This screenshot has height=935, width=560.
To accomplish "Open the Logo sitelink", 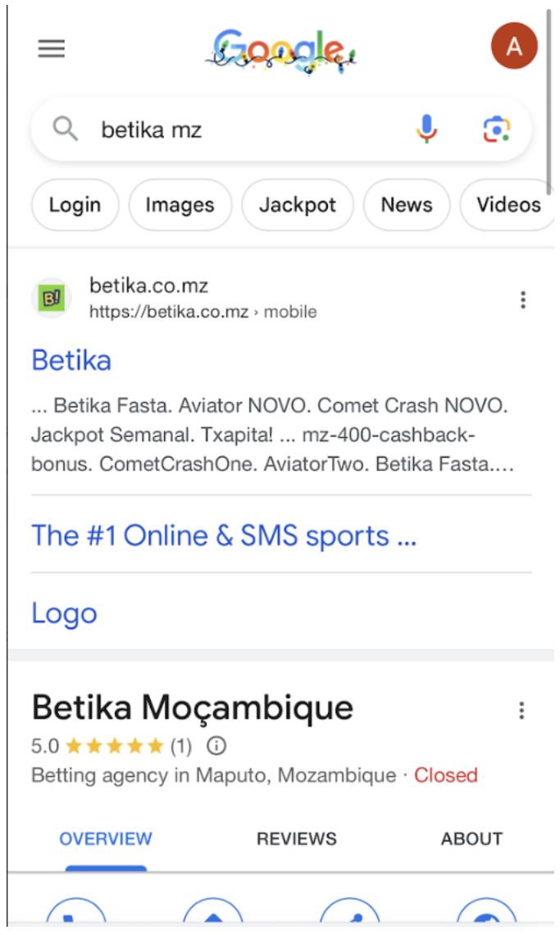I will (64, 613).
